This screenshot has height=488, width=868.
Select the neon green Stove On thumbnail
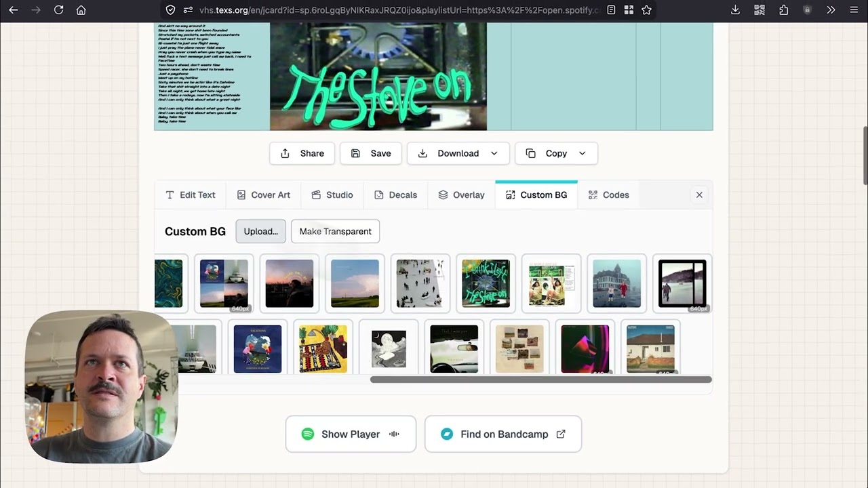pos(486,283)
